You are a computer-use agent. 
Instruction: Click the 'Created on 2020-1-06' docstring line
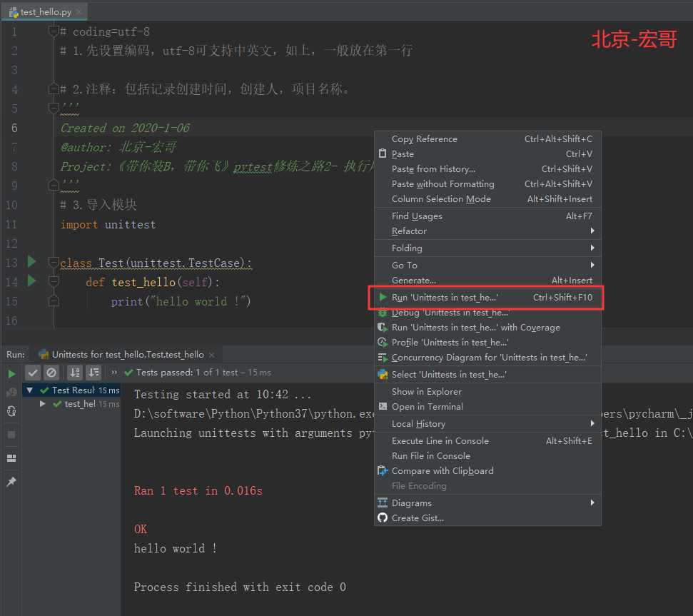pos(125,128)
